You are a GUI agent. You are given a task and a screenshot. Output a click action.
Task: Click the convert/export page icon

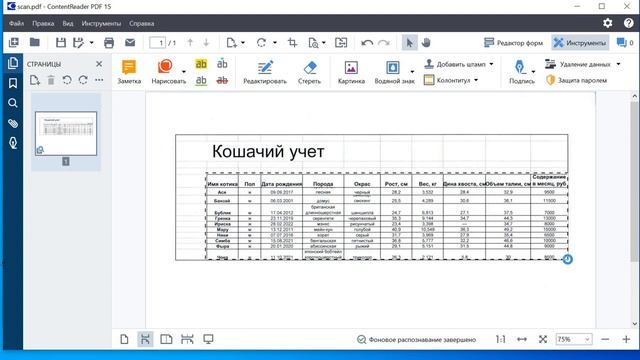pos(341,42)
